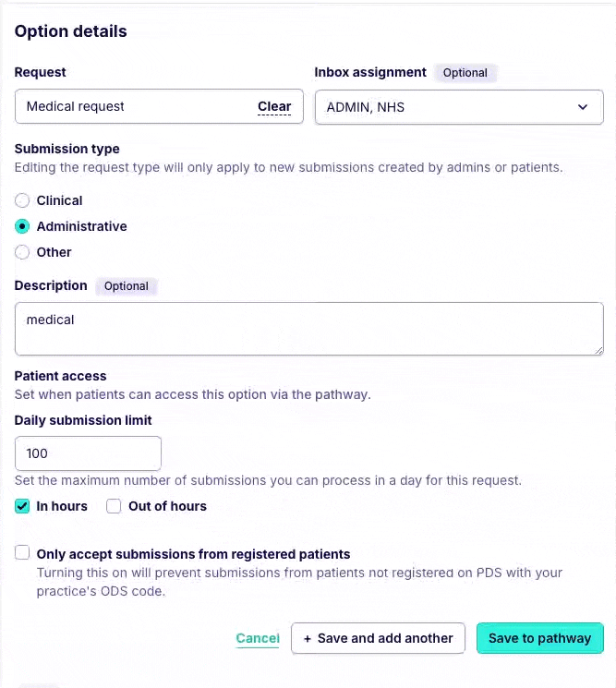Clear the Medical request field
616x688 pixels.
coord(274,106)
